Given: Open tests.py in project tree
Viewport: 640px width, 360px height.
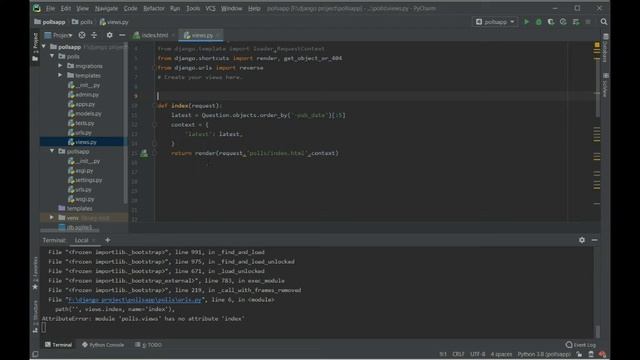Looking at the screenshot, I should [81, 123].
